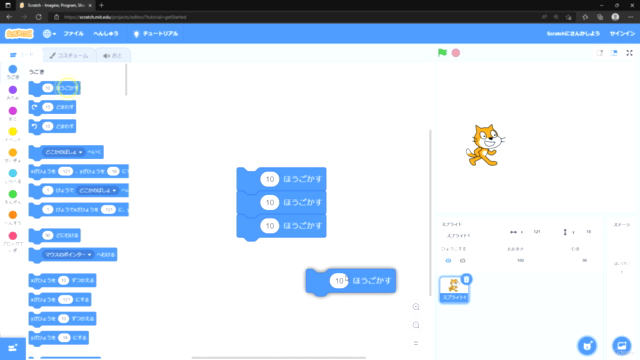Open the choose a backdrop button
The image size is (640, 360).
[622, 346]
